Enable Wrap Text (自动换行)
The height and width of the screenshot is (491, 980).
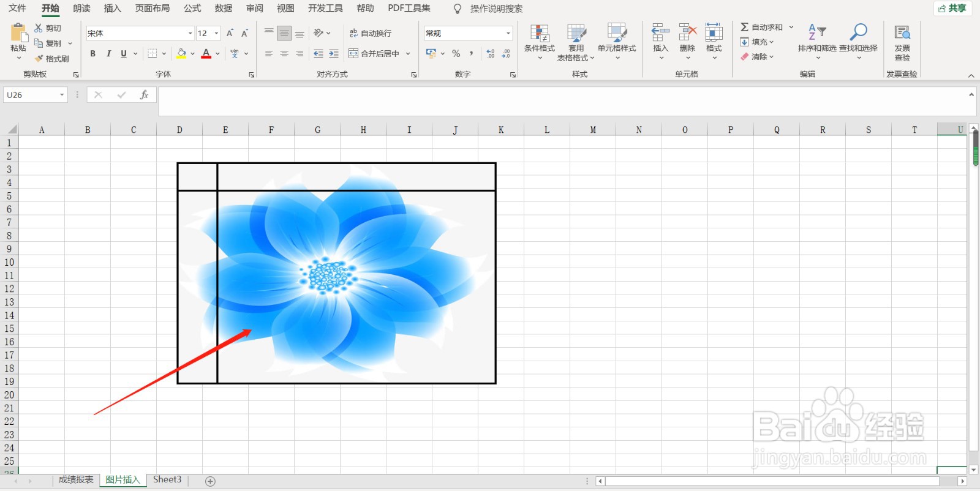click(x=371, y=33)
